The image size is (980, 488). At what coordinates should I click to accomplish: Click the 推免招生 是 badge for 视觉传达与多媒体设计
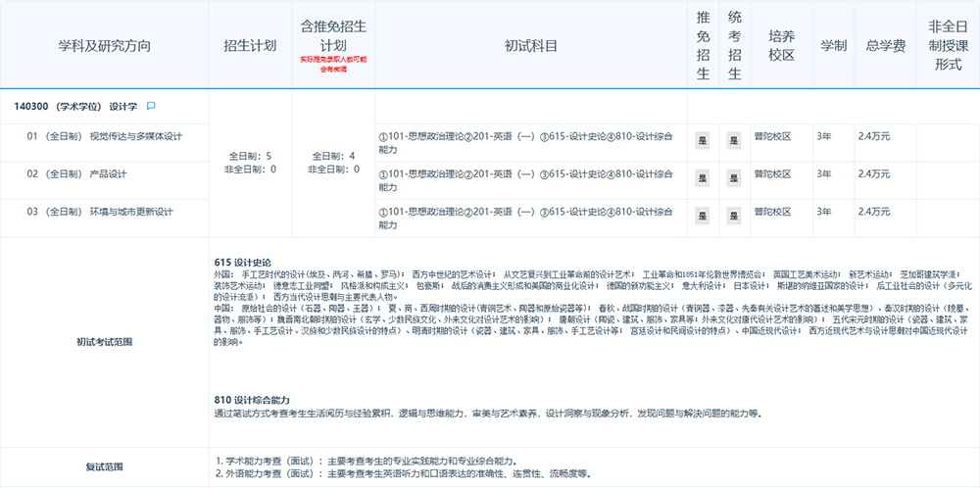[x=702, y=140]
